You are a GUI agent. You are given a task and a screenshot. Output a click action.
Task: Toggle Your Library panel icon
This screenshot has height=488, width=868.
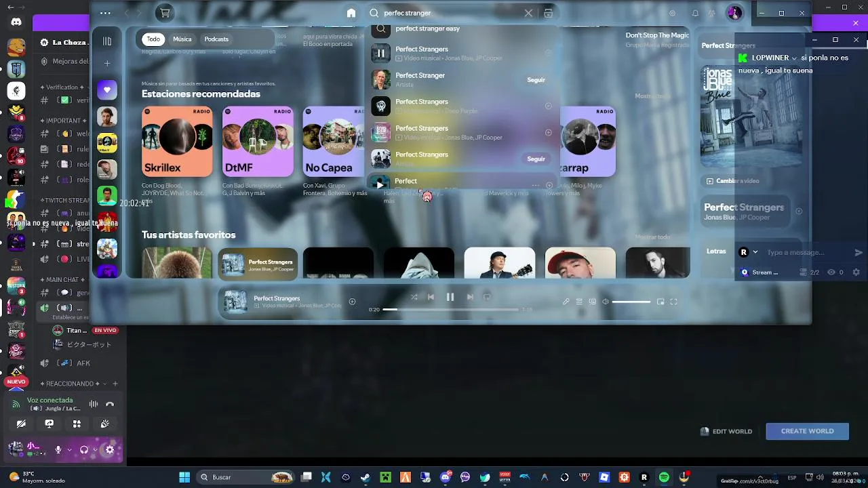tap(106, 41)
